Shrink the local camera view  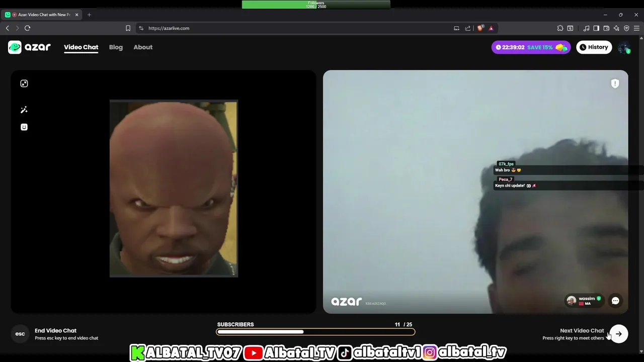(24, 83)
